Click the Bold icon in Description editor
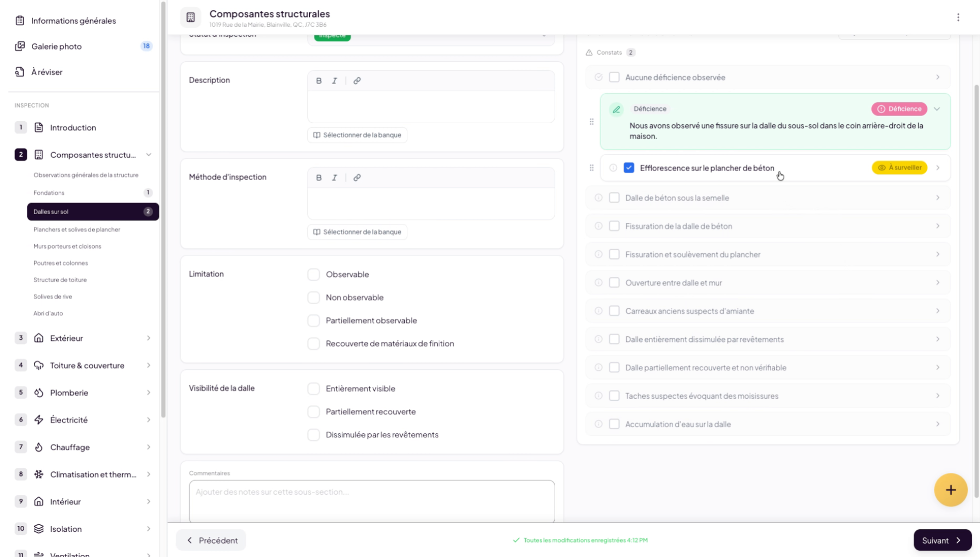The height and width of the screenshot is (557, 980). [319, 80]
